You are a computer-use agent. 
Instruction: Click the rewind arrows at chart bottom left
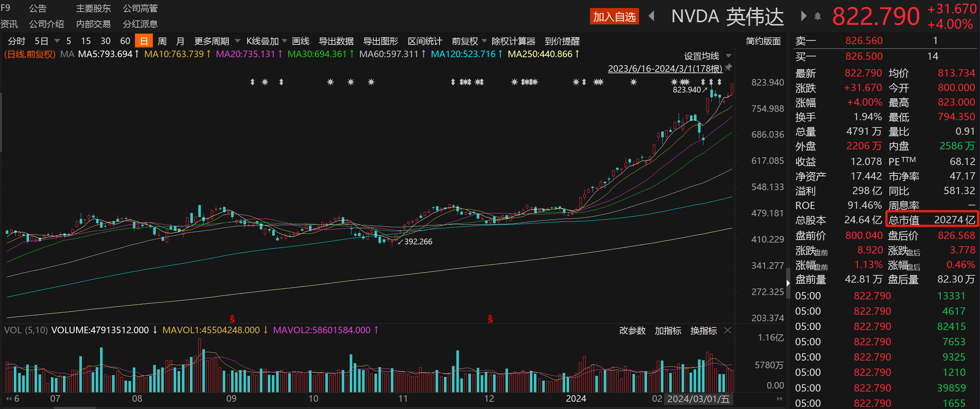coord(9,398)
